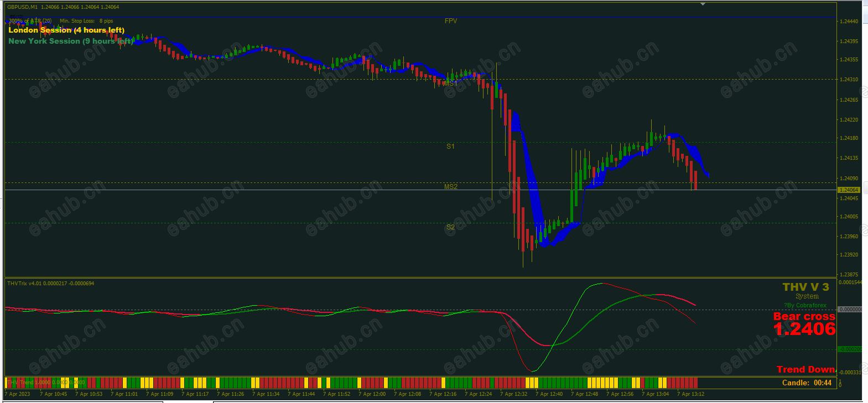Click the 1.24135 price on the scale
The image size is (868, 403).
(x=849, y=158)
